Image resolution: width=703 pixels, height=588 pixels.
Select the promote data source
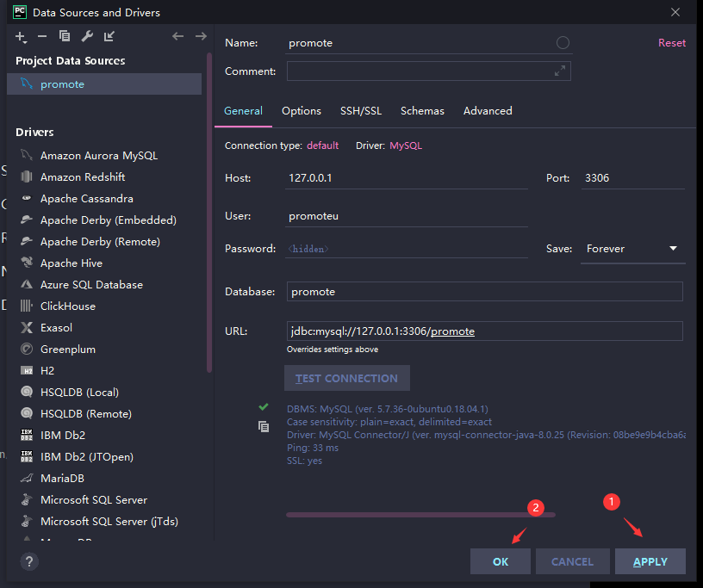pos(104,84)
